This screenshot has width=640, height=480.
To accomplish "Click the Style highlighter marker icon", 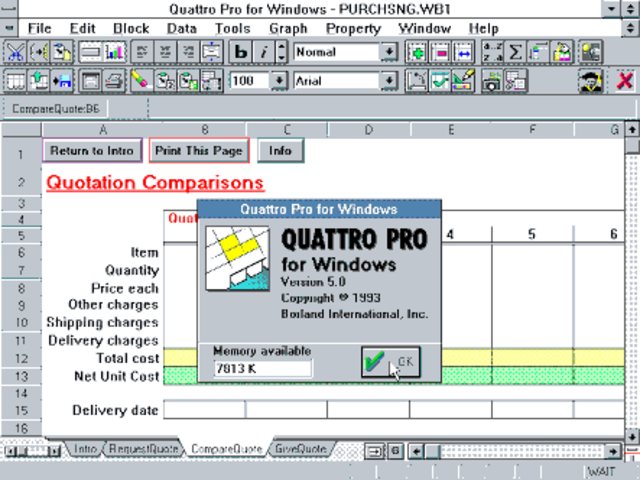I will pos(141,81).
